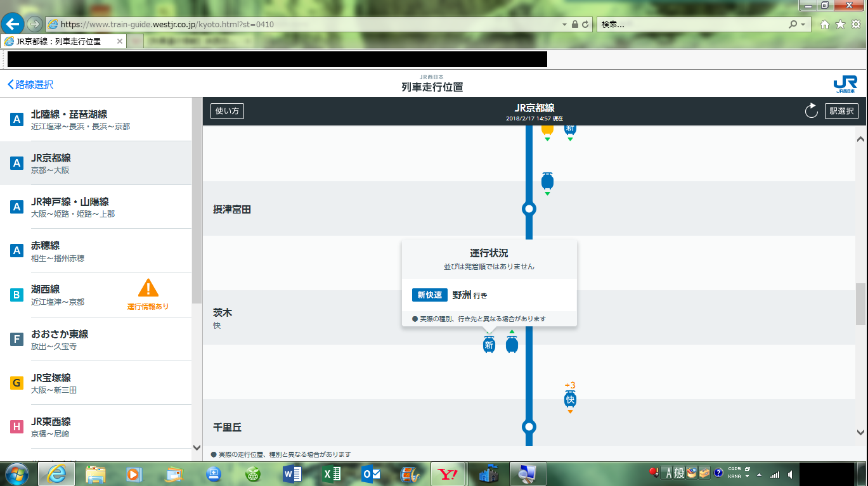Select 北陸線・琵琶湖線 in route list

click(96, 119)
